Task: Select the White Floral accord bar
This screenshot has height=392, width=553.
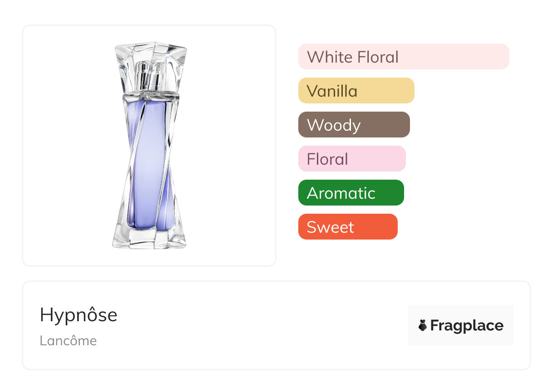Action: (404, 57)
